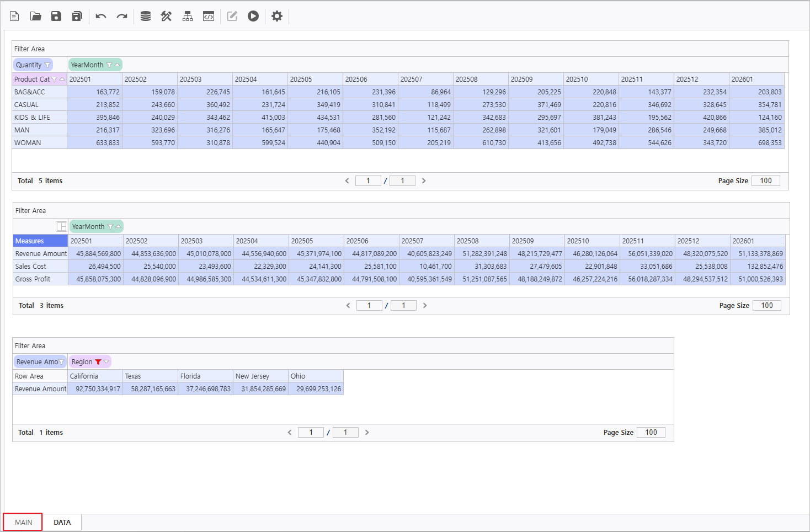Toggle sort arrow on Product Cat header
The height and width of the screenshot is (532, 810).
coord(62,79)
